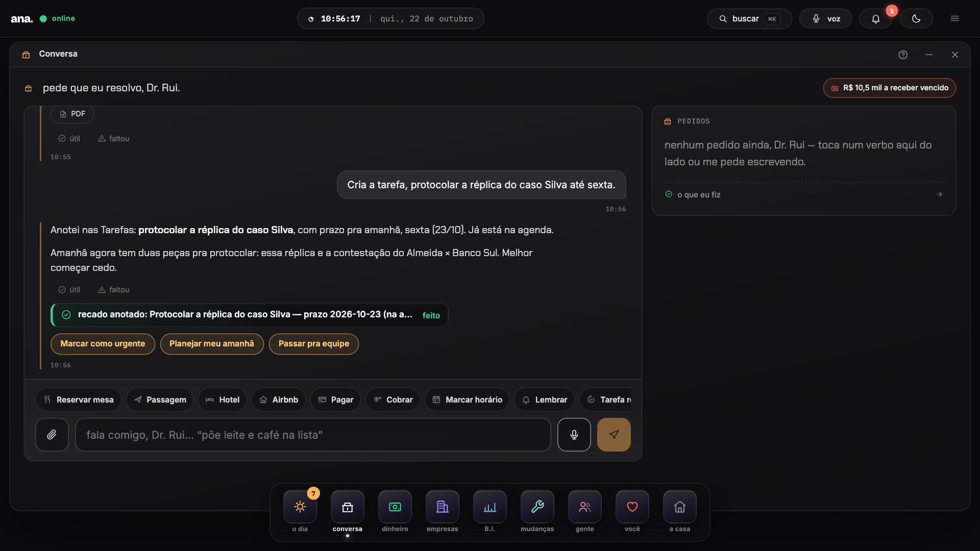Image resolution: width=980 pixels, height=551 pixels.
Task: Mark the 10:56 reply as 'útil'
Action: coord(69,290)
